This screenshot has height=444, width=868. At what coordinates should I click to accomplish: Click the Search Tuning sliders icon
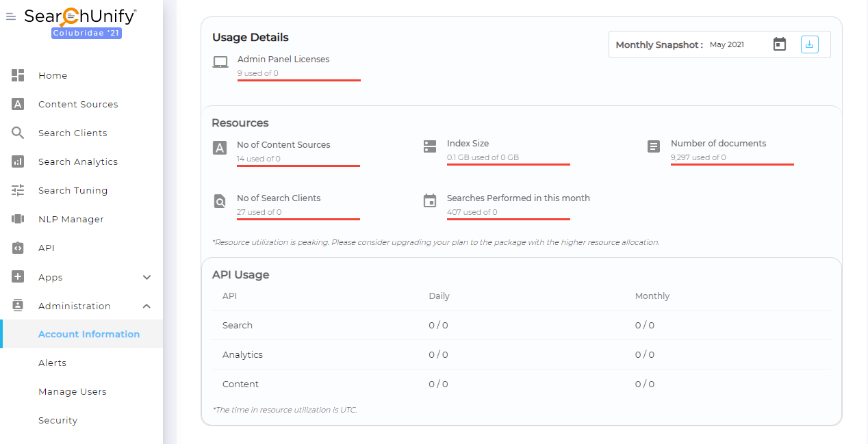(18, 190)
